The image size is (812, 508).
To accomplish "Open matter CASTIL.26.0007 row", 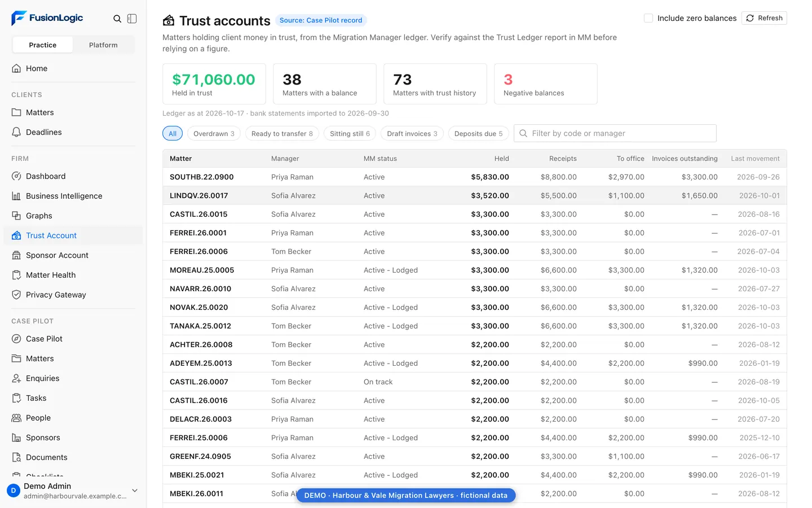I will (x=474, y=382).
